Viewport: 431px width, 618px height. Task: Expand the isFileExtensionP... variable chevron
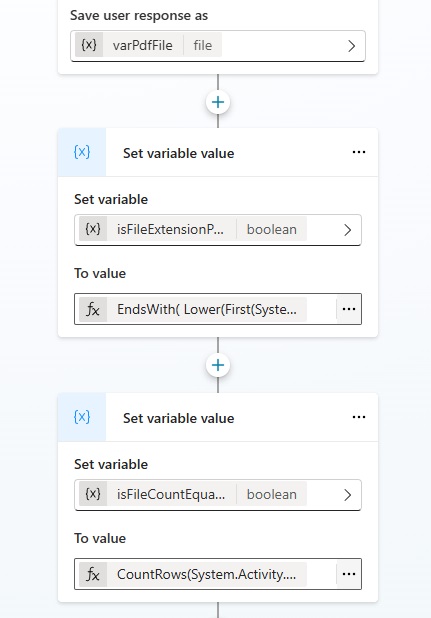tap(347, 230)
